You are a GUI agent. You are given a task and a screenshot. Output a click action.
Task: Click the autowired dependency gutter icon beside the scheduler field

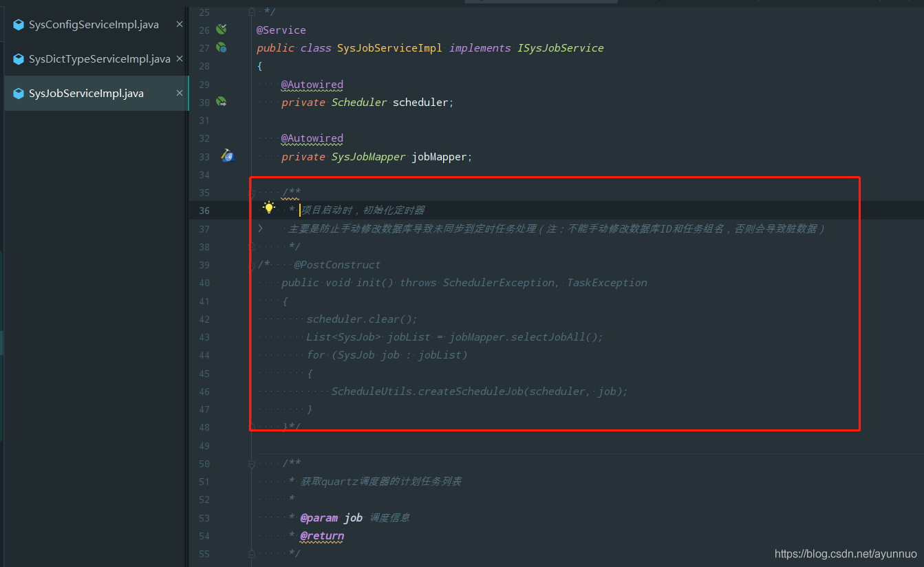(221, 102)
